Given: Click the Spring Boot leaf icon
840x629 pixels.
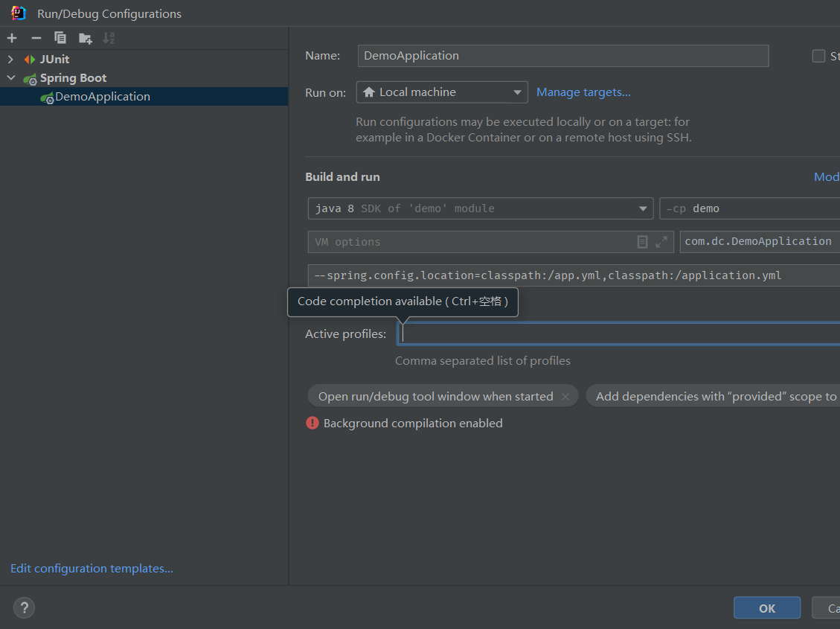Looking at the screenshot, I should [30, 79].
